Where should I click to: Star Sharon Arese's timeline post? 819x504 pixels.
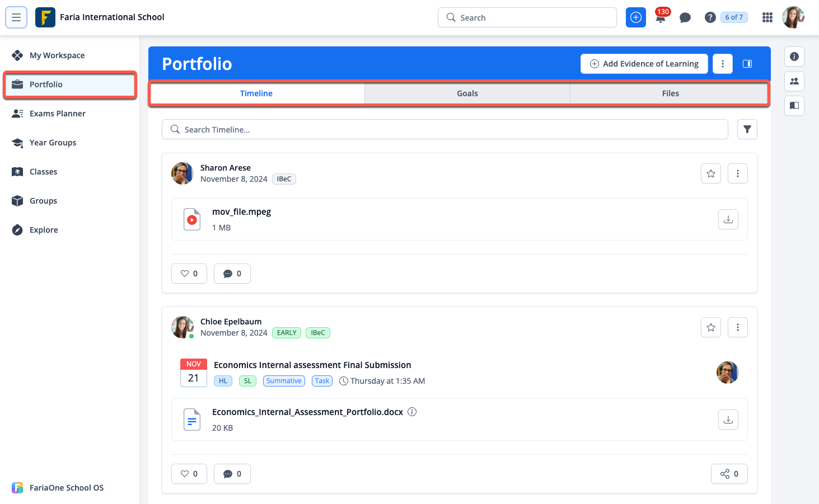coord(710,174)
